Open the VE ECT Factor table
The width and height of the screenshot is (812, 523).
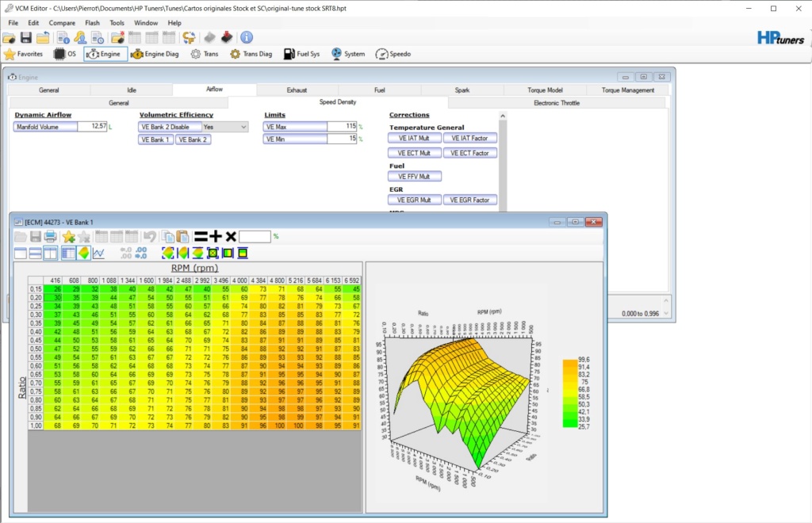pyautogui.click(x=469, y=153)
